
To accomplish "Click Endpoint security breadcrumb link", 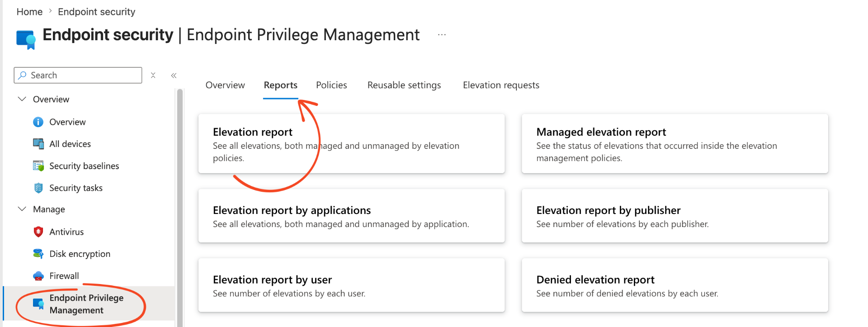I will tap(96, 12).
